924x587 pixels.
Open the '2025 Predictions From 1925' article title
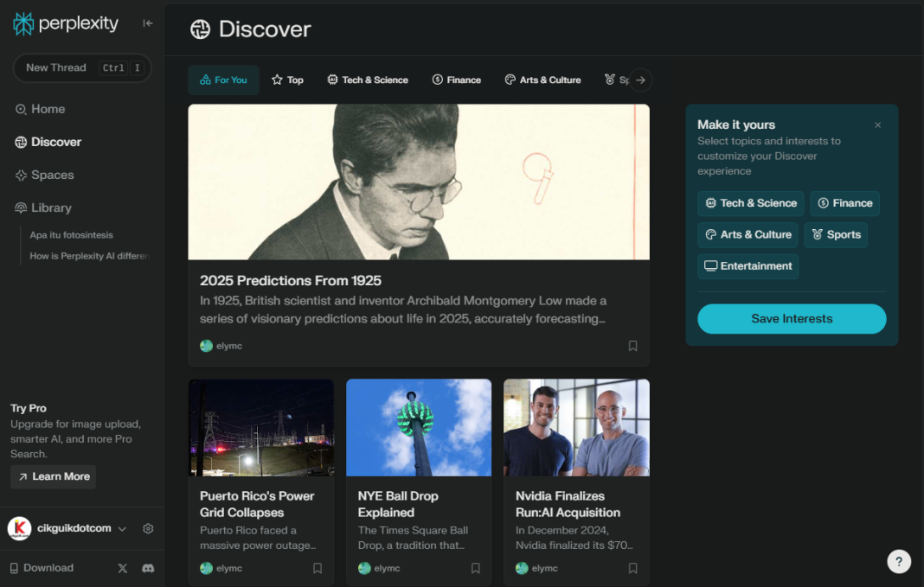[291, 281]
